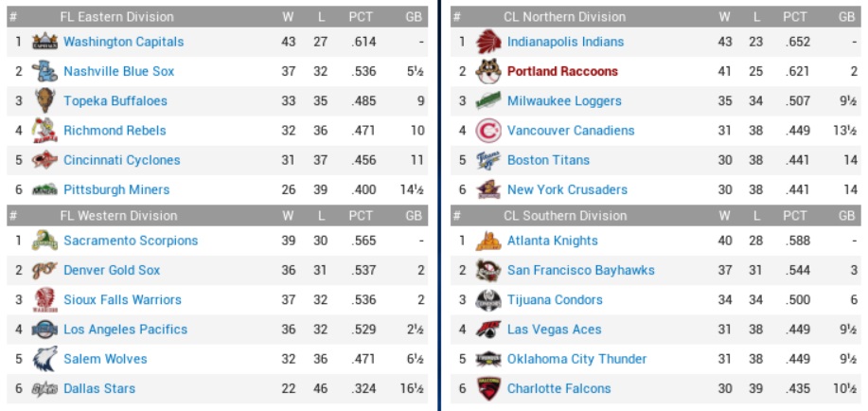Click the Charlotte Falcons team logo
868x411 pixels.
[x=487, y=388]
